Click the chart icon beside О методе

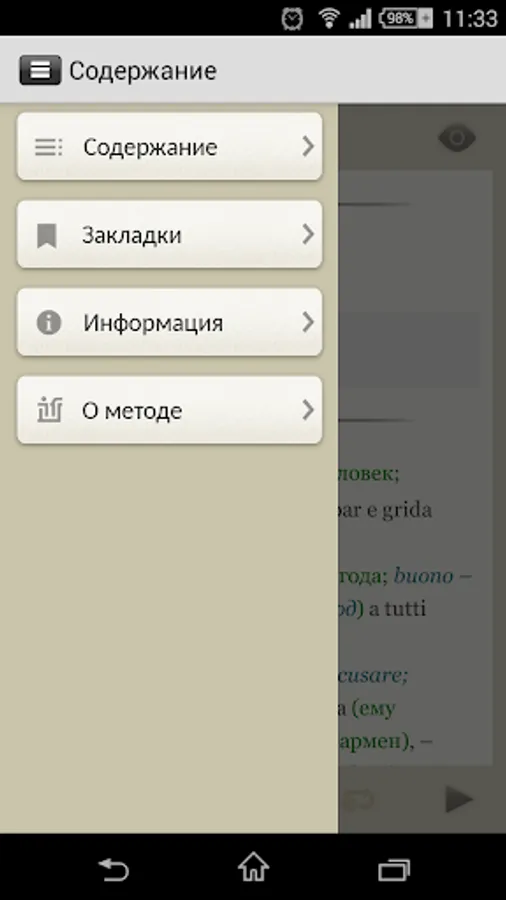pyautogui.click(x=49, y=410)
